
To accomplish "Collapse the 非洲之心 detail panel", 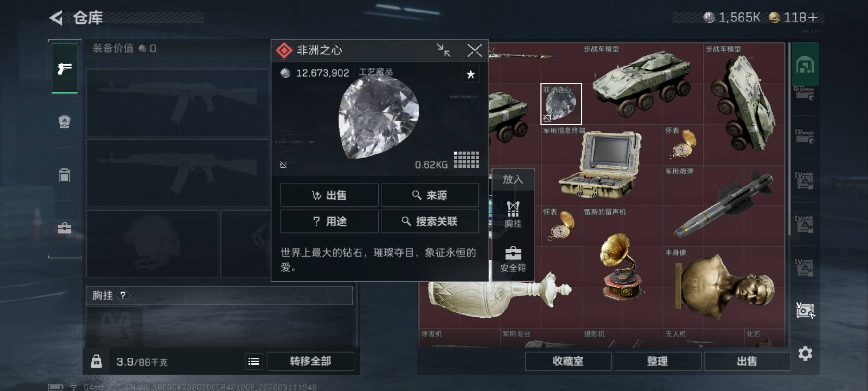I will tap(443, 50).
